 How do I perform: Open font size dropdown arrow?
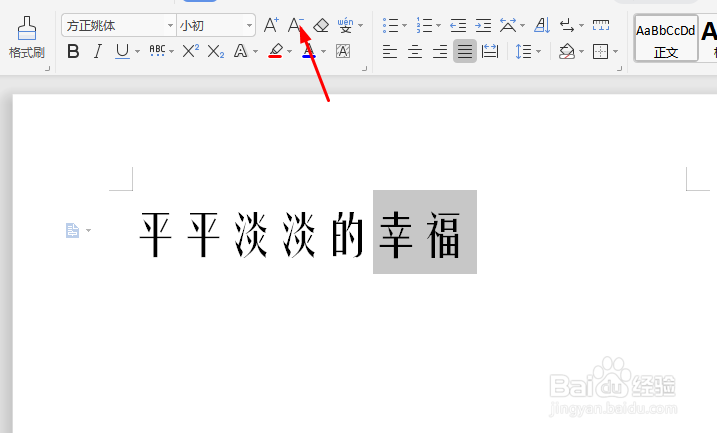click(249, 25)
